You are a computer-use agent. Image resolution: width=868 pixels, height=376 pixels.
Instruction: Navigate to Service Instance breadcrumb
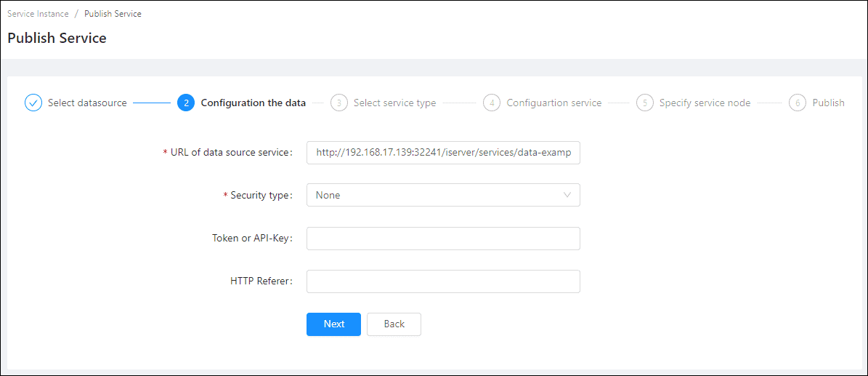pyautogui.click(x=38, y=14)
